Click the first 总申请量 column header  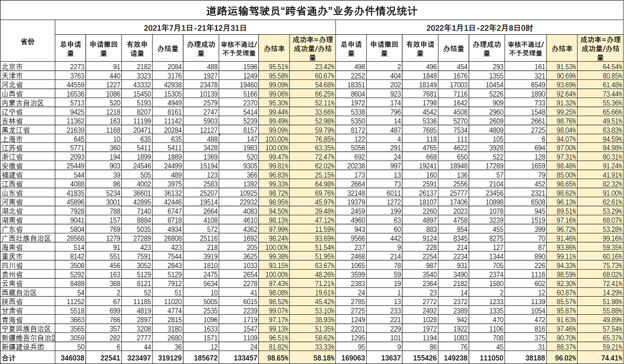click(x=71, y=49)
